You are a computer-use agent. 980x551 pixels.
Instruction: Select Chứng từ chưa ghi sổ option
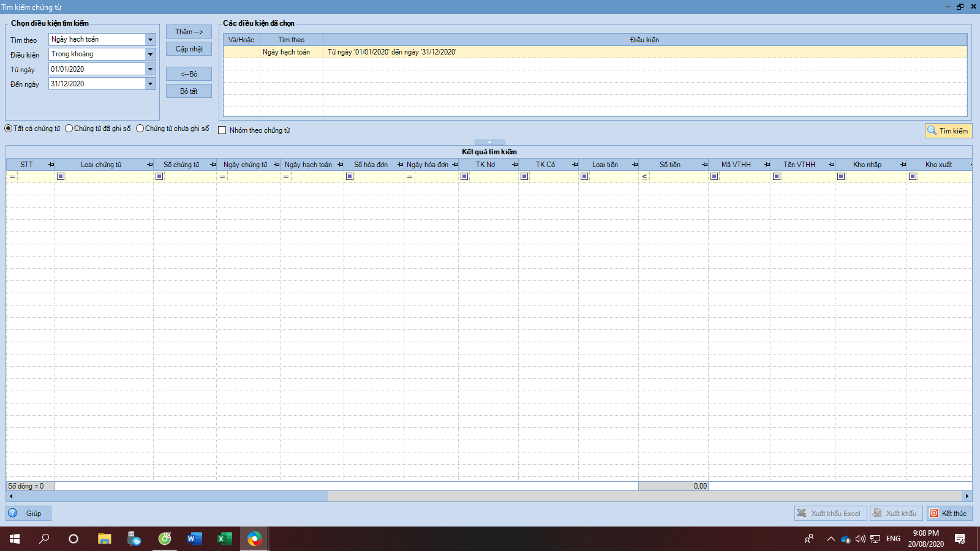[x=140, y=129]
